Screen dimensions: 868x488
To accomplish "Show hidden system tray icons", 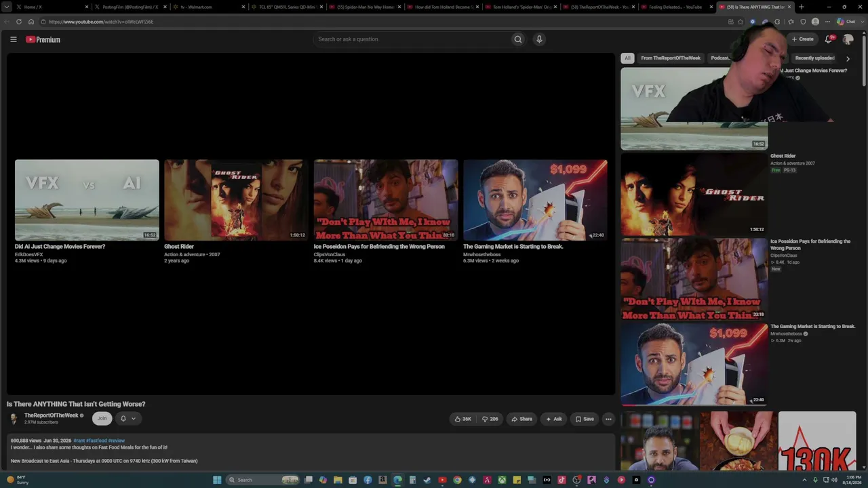I will pyautogui.click(x=806, y=480).
